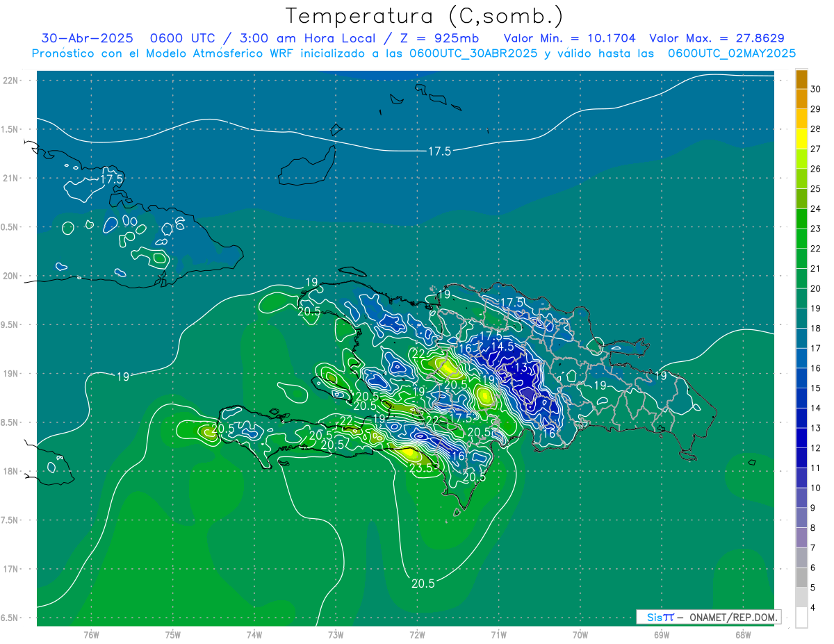Click the valid-until time "0600UTC_02MAY2025"

[732, 53]
